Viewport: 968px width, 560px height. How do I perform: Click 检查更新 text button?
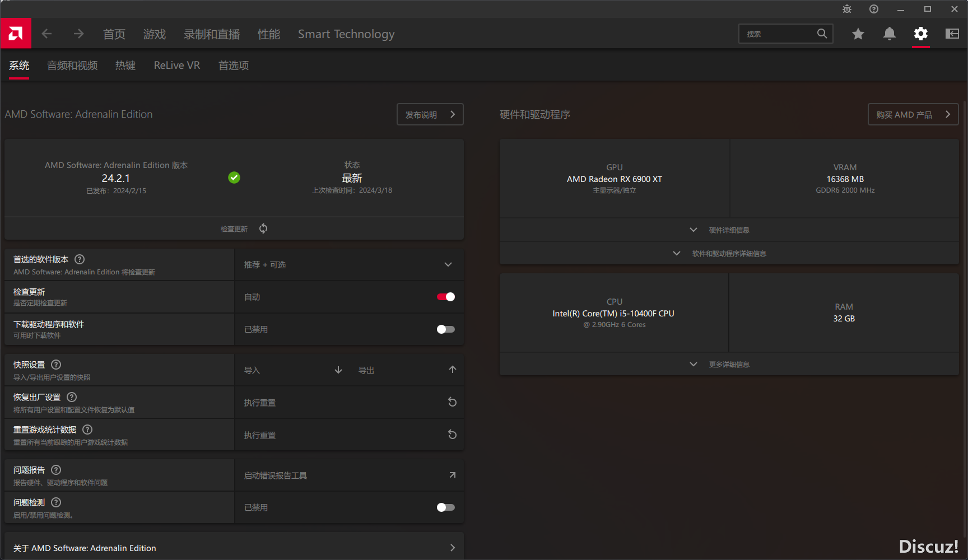tap(234, 229)
